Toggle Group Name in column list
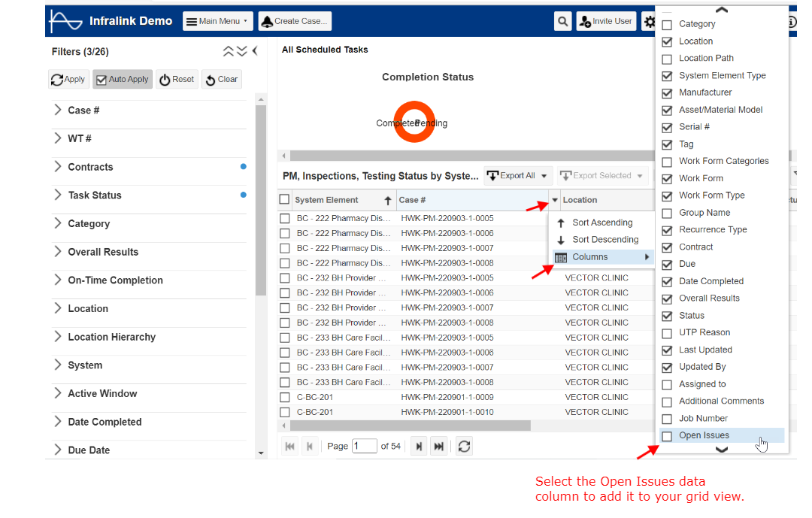The width and height of the screenshot is (812, 518). click(667, 214)
